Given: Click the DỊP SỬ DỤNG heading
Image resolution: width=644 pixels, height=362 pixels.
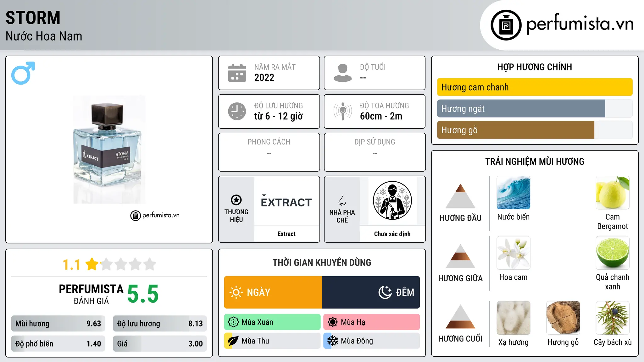Looking at the screenshot, I should click(x=375, y=142).
